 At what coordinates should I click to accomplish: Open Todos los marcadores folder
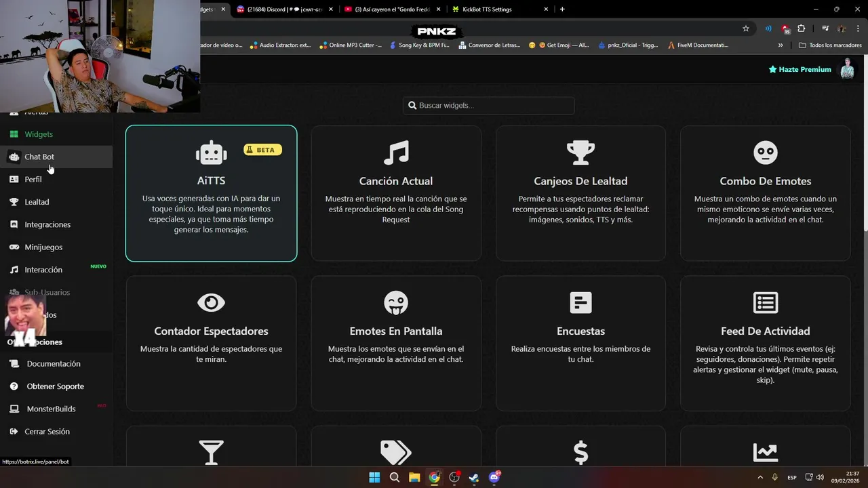[x=830, y=45]
